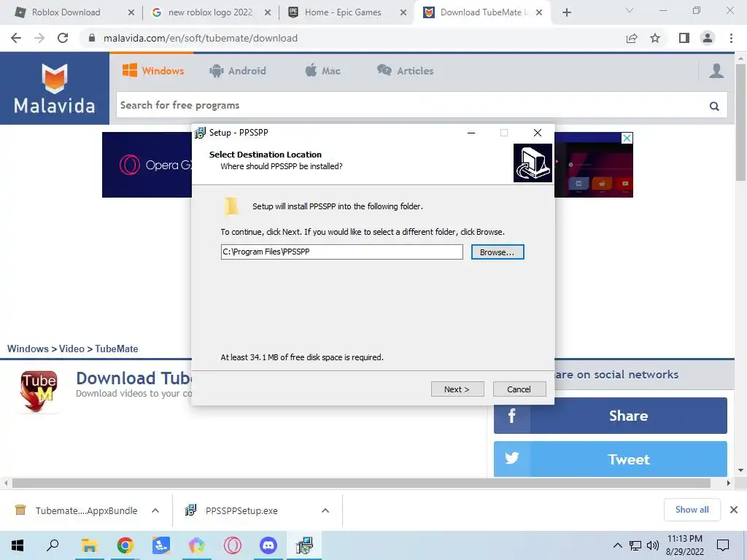This screenshot has width=747, height=560.
Task: Open Opera GX from taskbar
Action: point(233,545)
